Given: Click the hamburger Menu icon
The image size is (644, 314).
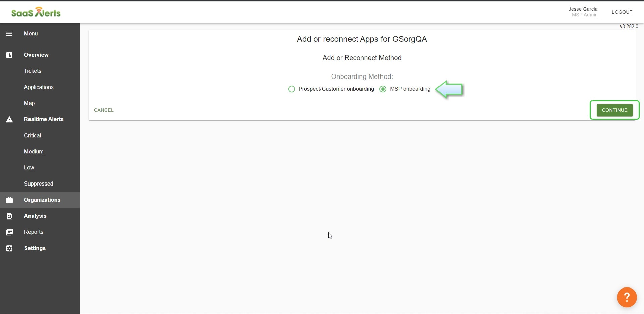Looking at the screenshot, I should point(9,34).
